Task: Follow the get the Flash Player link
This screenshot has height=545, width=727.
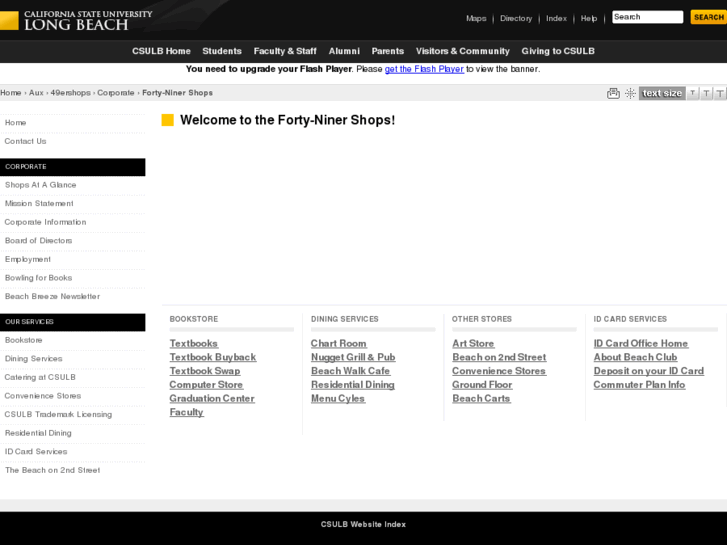Action: (x=424, y=69)
